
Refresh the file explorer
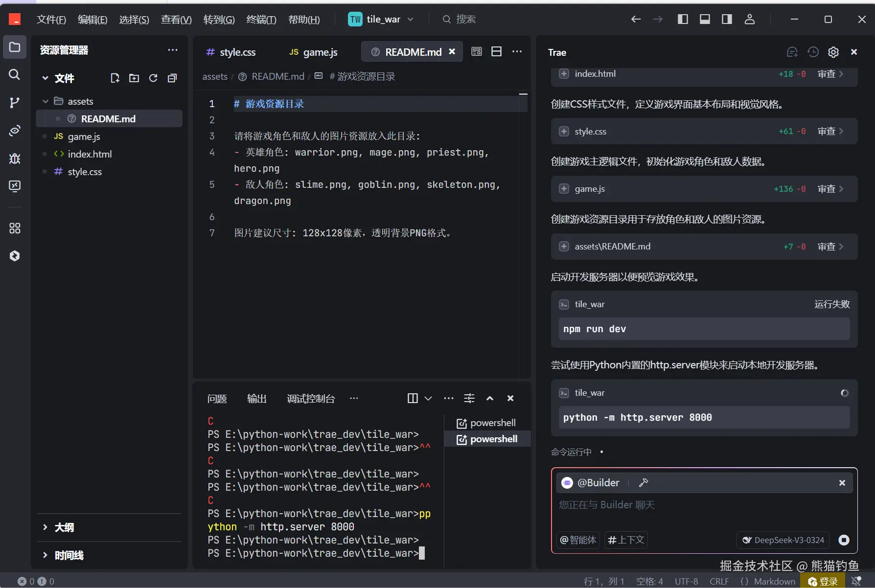153,78
